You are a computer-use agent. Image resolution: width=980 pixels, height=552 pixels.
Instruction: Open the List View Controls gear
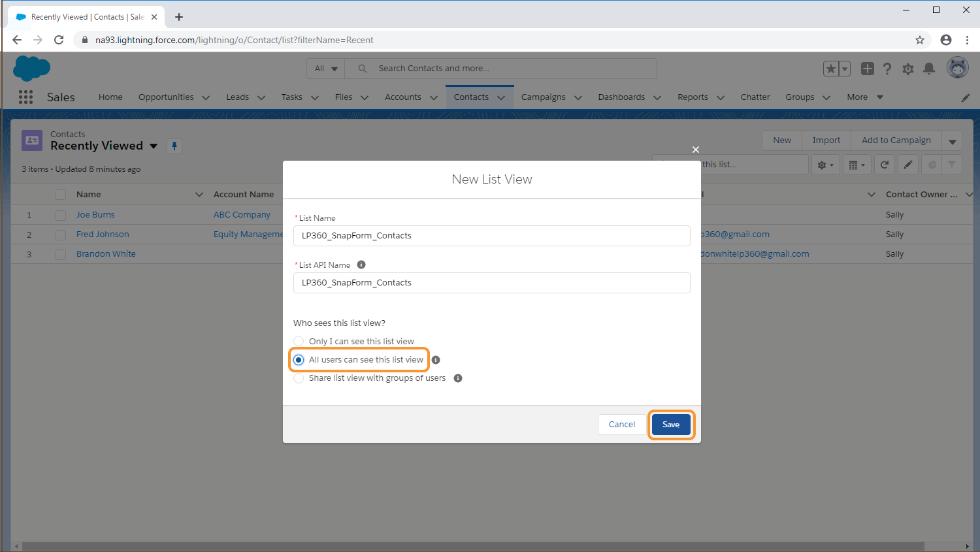click(x=826, y=165)
